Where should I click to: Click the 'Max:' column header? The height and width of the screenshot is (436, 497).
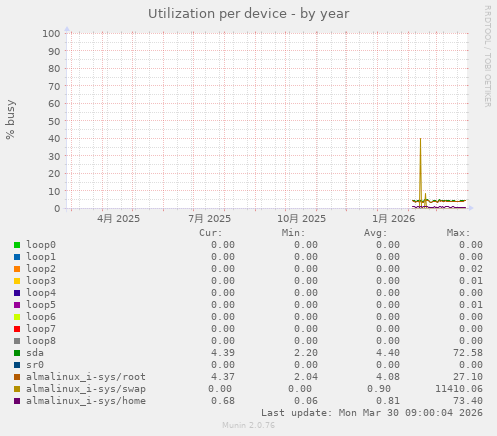point(459,233)
